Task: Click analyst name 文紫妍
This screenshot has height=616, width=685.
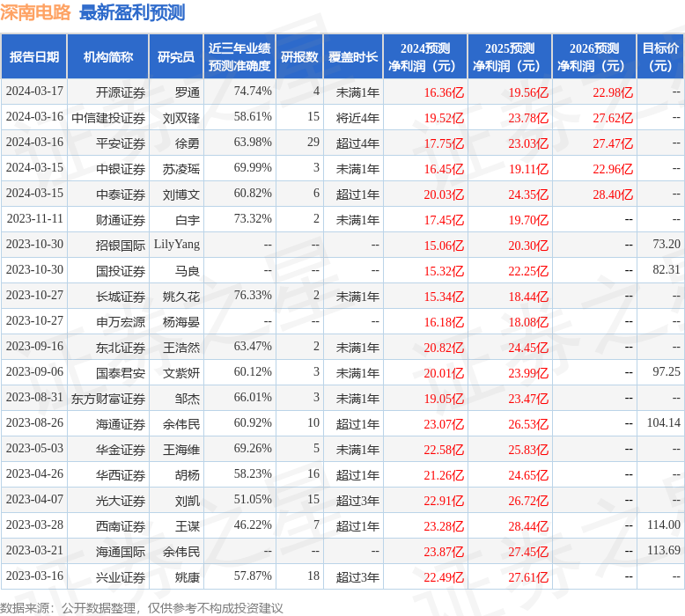Action: (x=181, y=373)
